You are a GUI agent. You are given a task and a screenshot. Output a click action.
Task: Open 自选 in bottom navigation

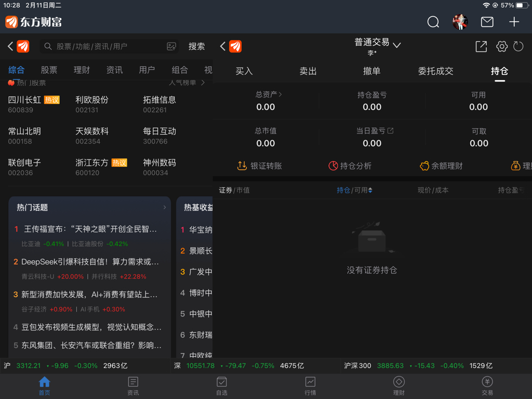221,386
